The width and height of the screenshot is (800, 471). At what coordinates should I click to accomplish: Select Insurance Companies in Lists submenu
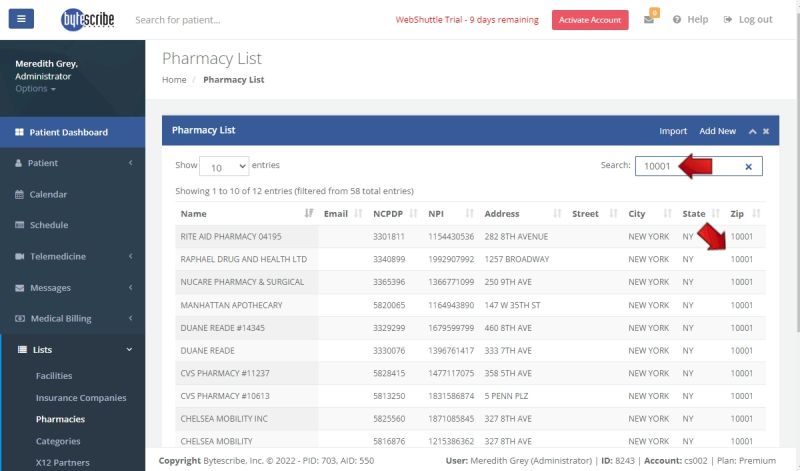(81, 397)
